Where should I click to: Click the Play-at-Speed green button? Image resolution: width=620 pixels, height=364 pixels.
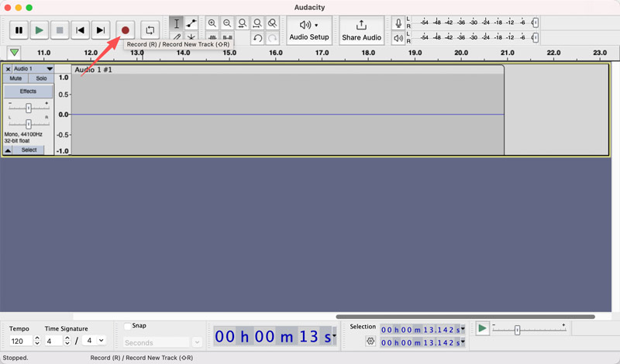coord(482,328)
